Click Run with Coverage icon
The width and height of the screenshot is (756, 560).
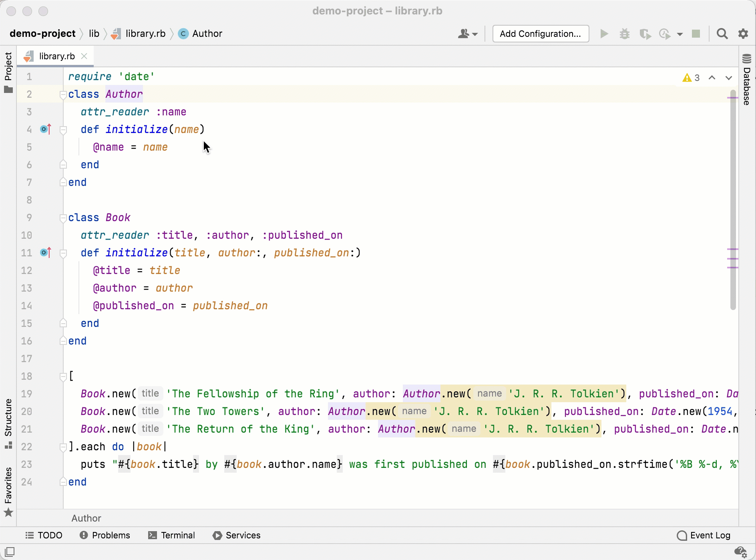click(x=645, y=34)
